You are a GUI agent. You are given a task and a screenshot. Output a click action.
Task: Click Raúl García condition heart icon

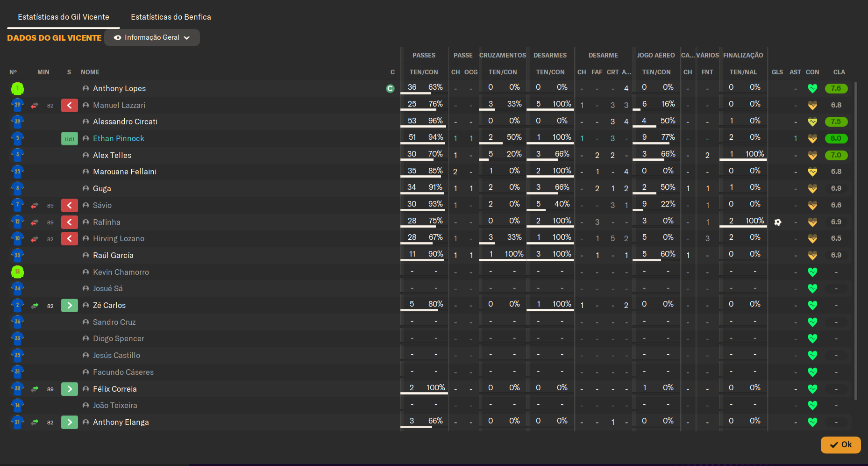pos(812,255)
